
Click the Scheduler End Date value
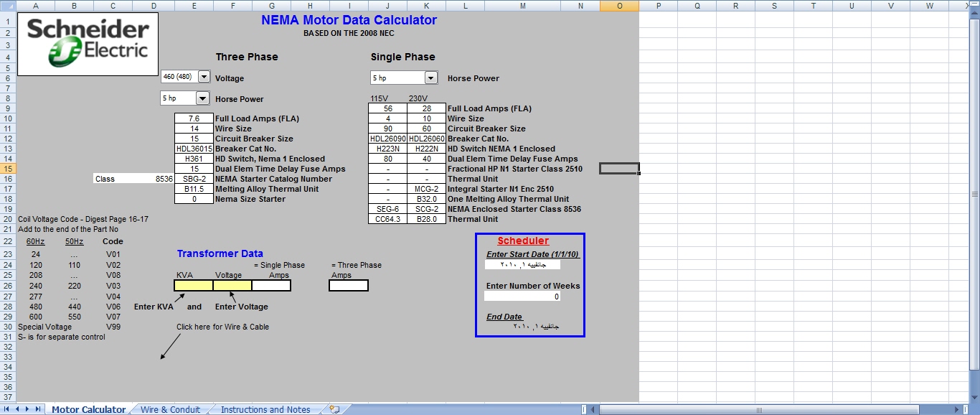pos(534,327)
